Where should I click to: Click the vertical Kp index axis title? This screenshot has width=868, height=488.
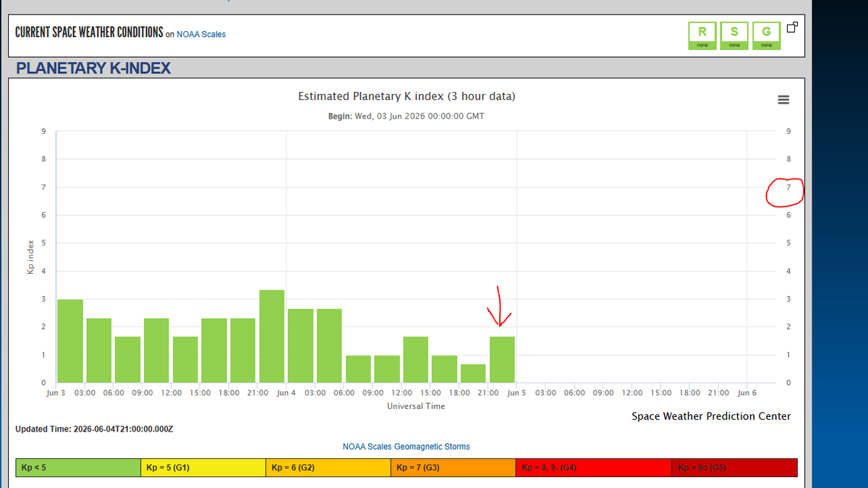pos(30,257)
